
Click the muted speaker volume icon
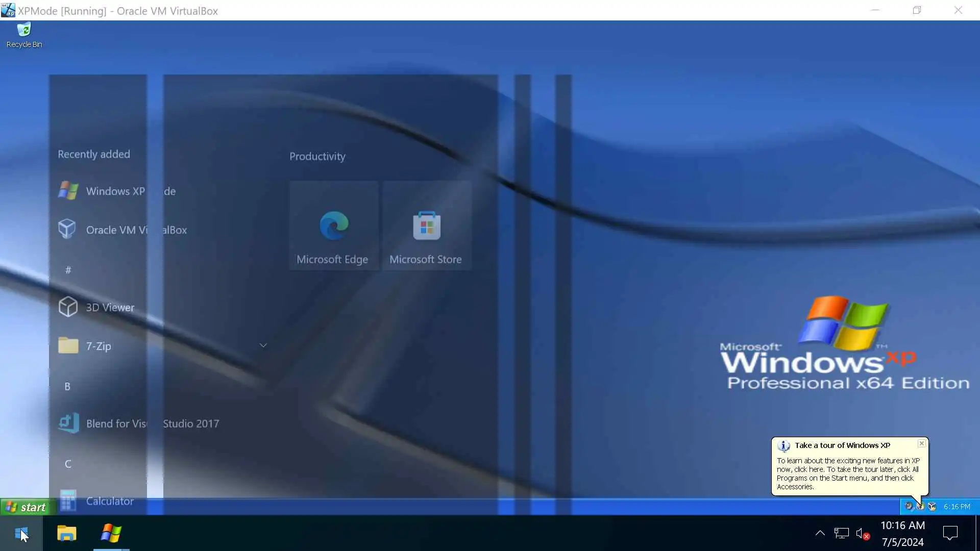(x=862, y=534)
